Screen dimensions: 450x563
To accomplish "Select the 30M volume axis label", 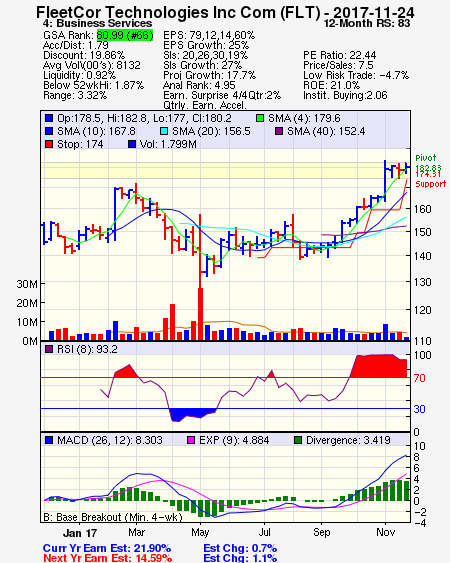I will point(27,284).
